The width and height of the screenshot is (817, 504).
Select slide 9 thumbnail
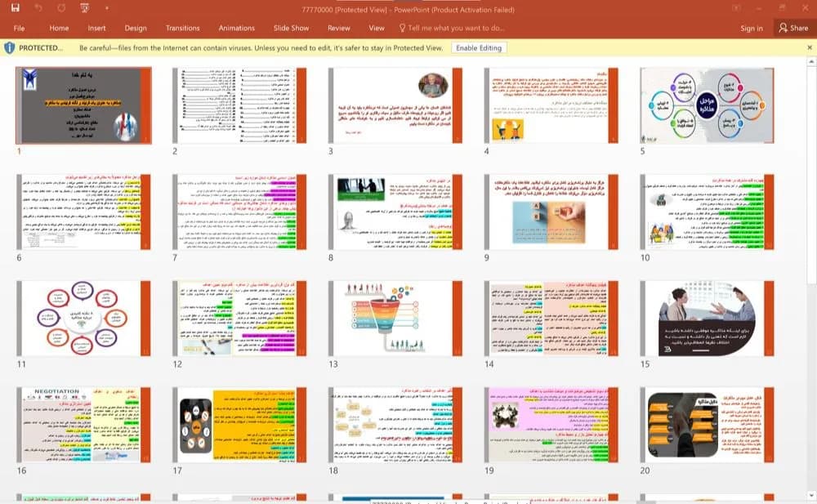click(x=551, y=212)
